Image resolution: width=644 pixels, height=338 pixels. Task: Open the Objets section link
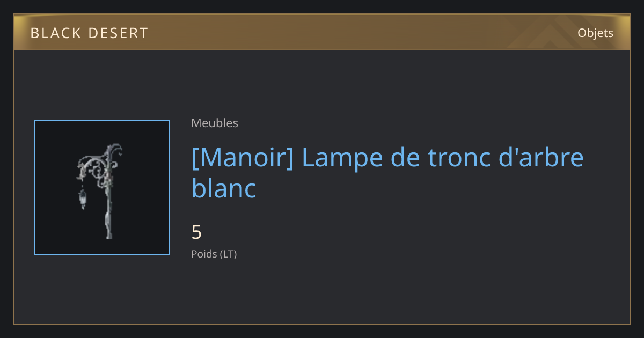click(595, 33)
